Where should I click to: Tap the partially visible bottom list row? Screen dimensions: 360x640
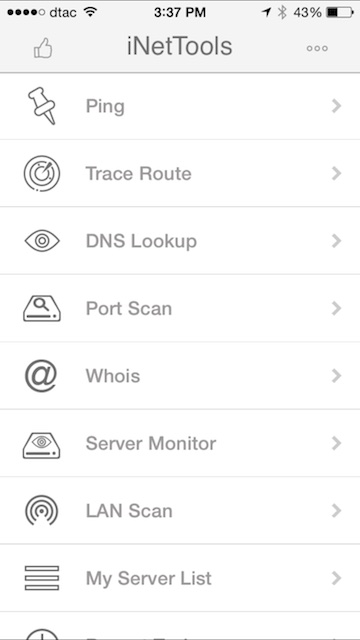coord(180,626)
